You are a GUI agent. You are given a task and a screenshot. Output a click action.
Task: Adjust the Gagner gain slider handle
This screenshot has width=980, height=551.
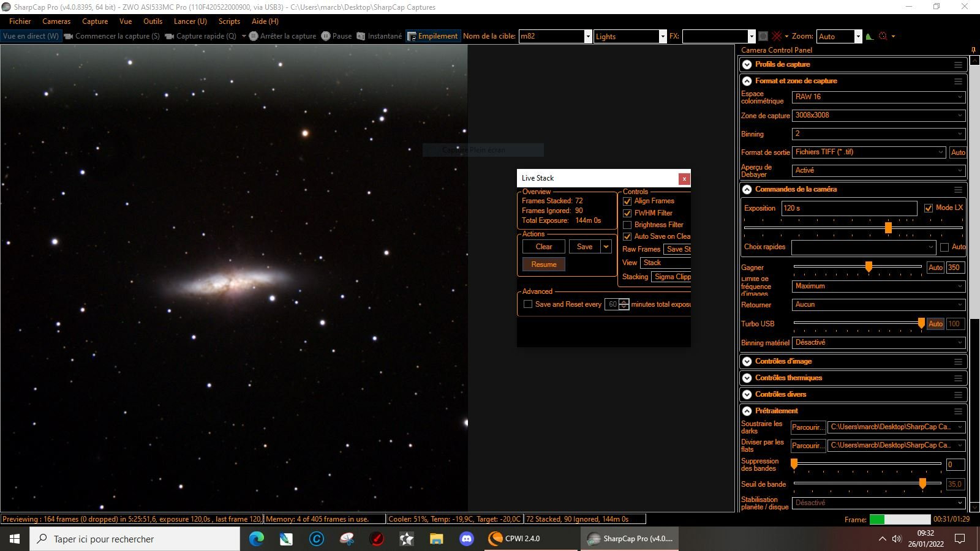pos(869,266)
